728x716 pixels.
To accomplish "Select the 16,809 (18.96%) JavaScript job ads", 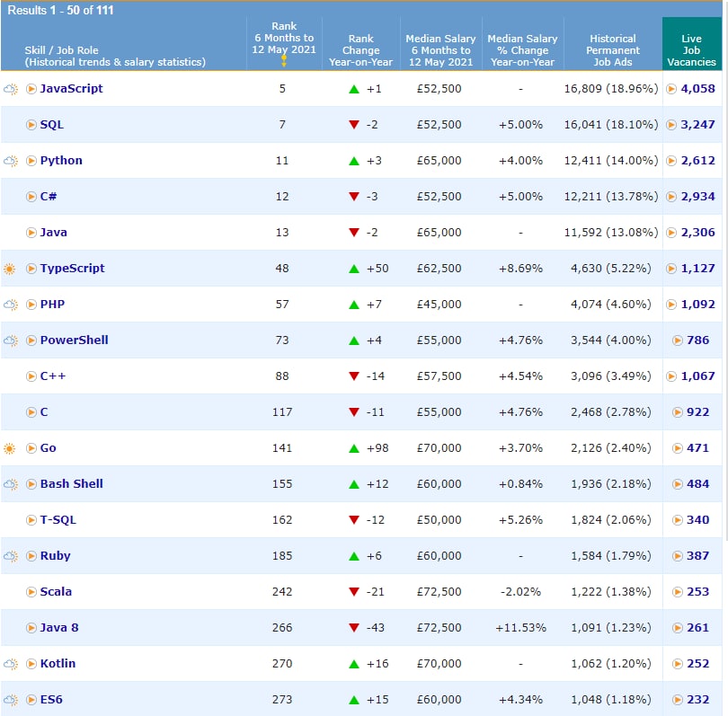I will (x=611, y=89).
